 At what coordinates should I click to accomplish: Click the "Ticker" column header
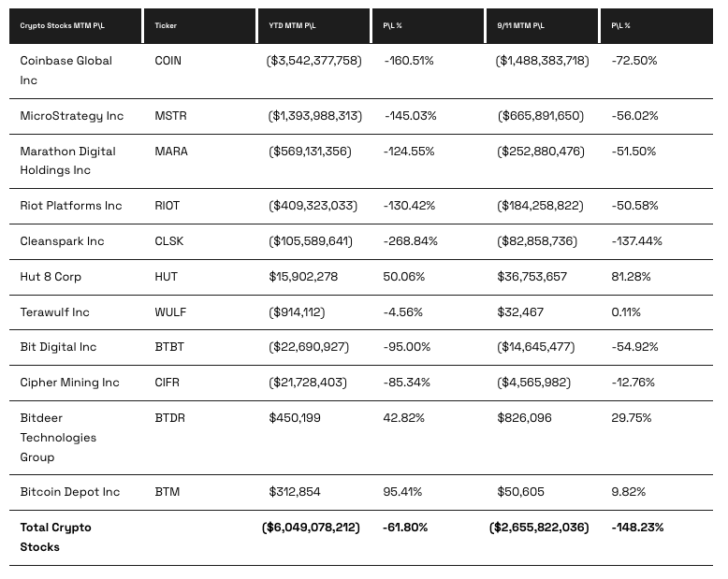166,25
